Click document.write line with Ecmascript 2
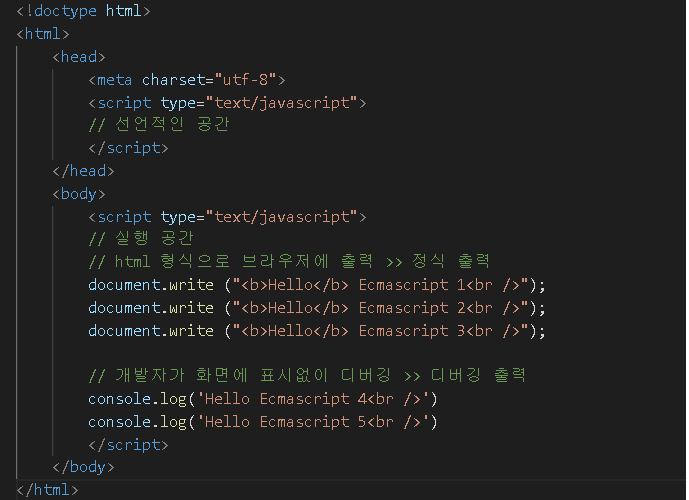This screenshot has height=500, width=689. click(x=317, y=308)
